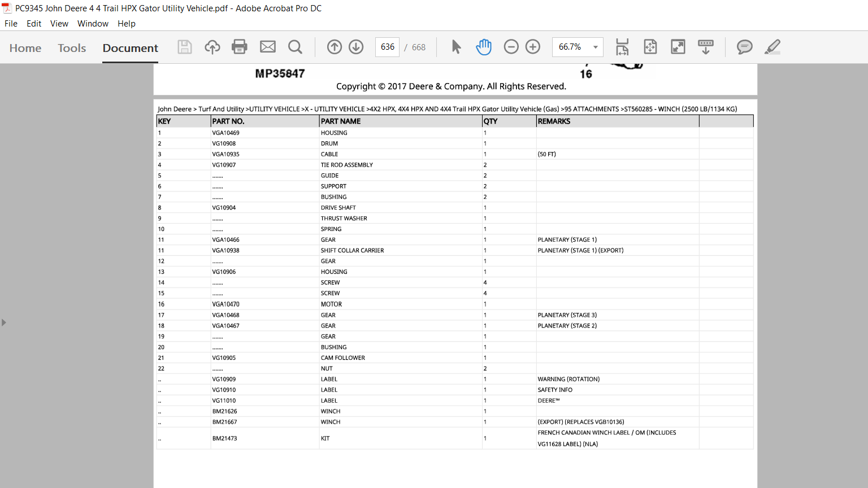
Task: Click TIE ROD ASSEMBLY part name
Action: click(x=347, y=165)
